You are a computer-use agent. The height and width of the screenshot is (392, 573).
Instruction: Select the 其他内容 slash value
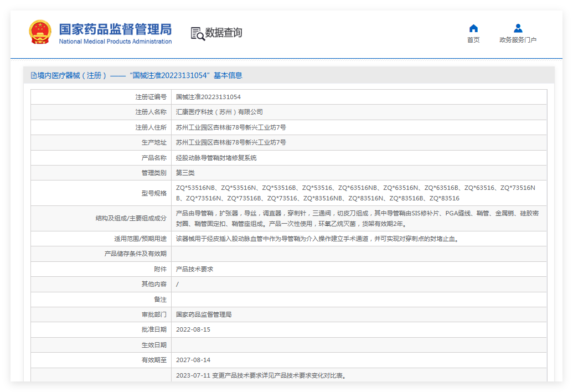click(177, 284)
